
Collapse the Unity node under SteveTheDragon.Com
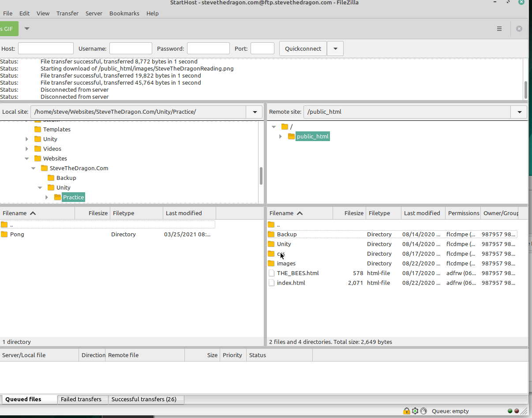(40, 187)
